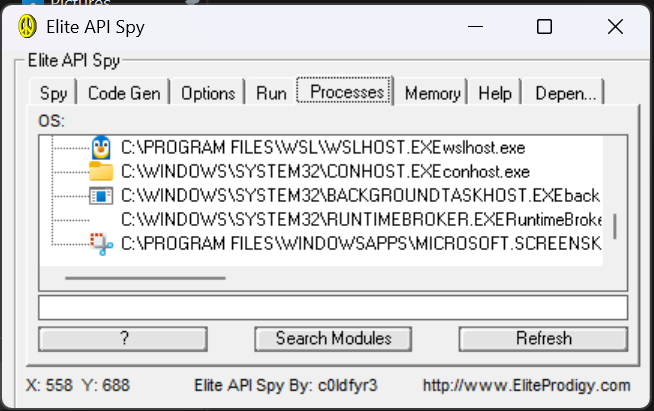
Task: Switch to the Spy tab
Action: coord(53,93)
